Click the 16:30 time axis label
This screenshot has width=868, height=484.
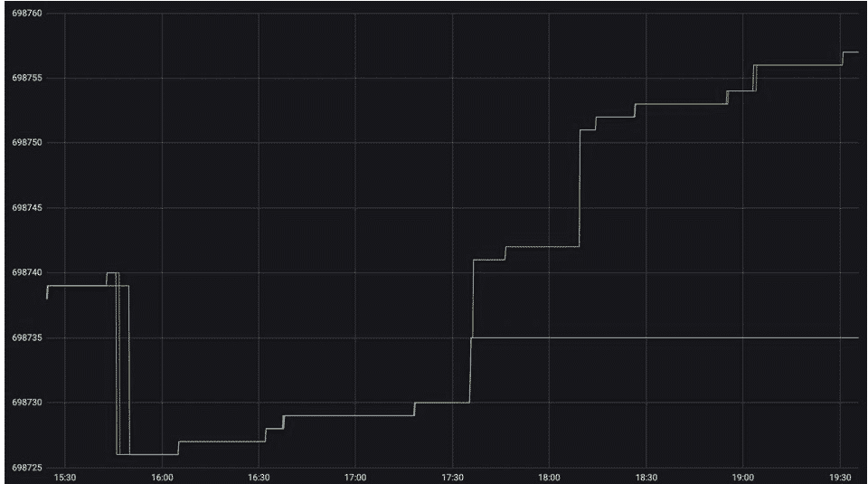coord(259,478)
